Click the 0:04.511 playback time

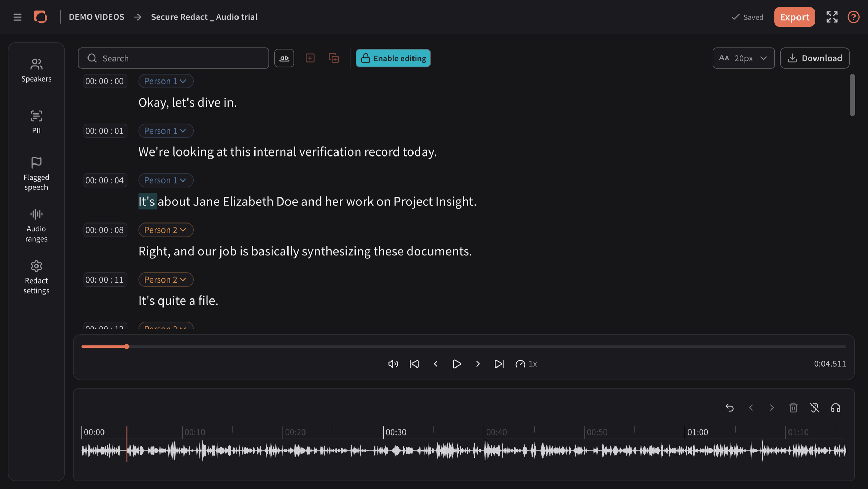point(830,364)
